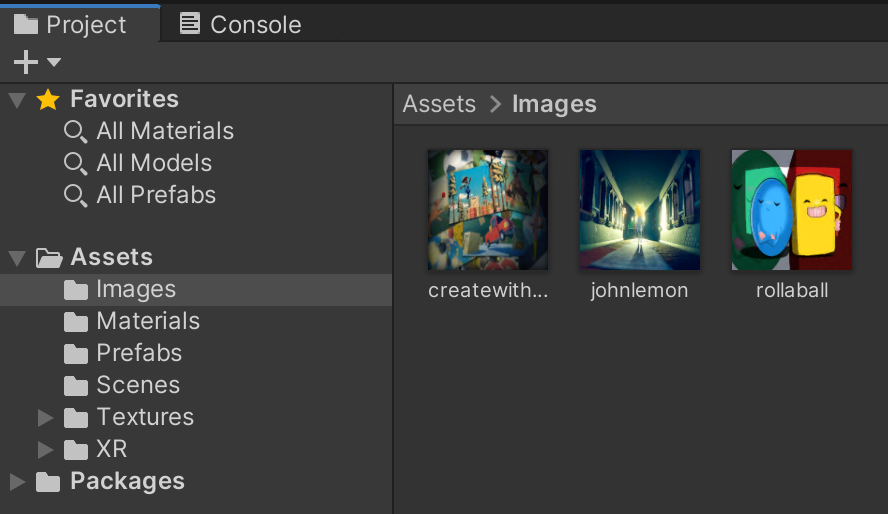Expand the Packages section arrow

(17, 482)
